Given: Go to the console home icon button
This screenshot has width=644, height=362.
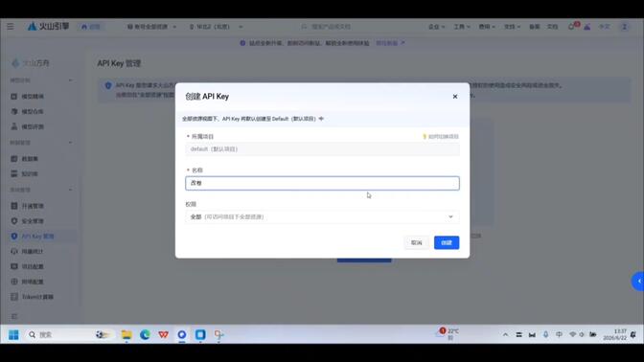Looking at the screenshot, I should click(x=91, y=27).
